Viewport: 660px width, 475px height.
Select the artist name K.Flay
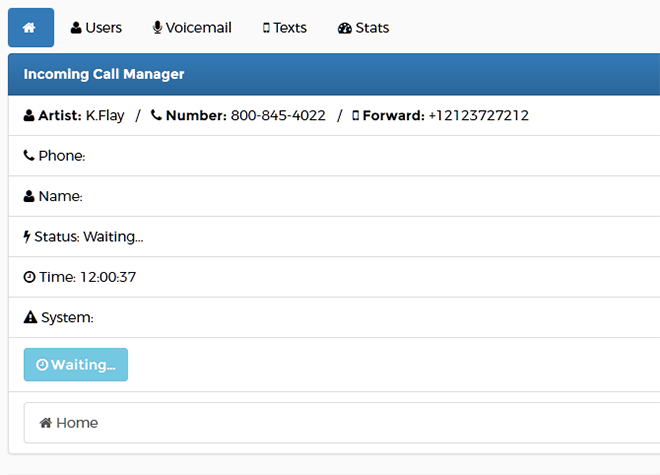click(105, 115)
